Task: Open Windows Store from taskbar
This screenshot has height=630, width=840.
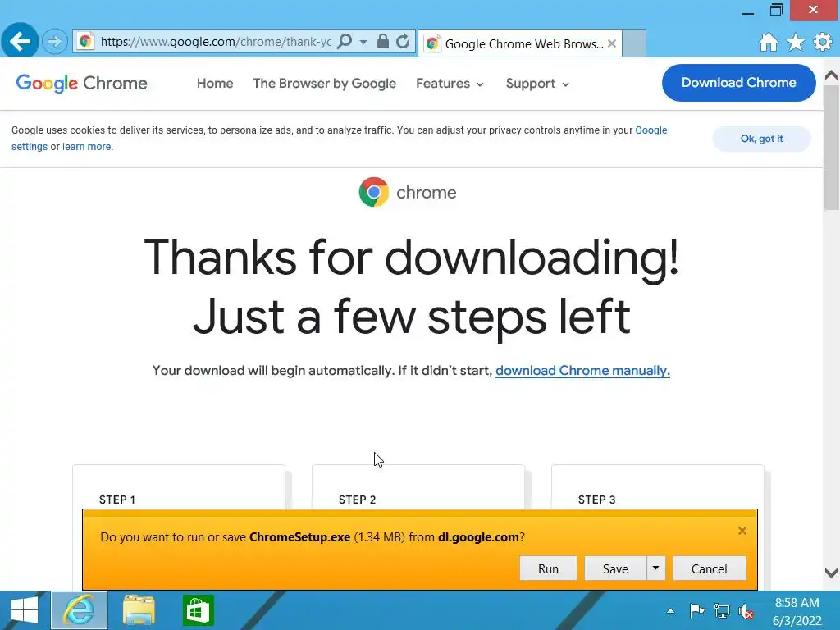Action: click(x=199, y=610)
